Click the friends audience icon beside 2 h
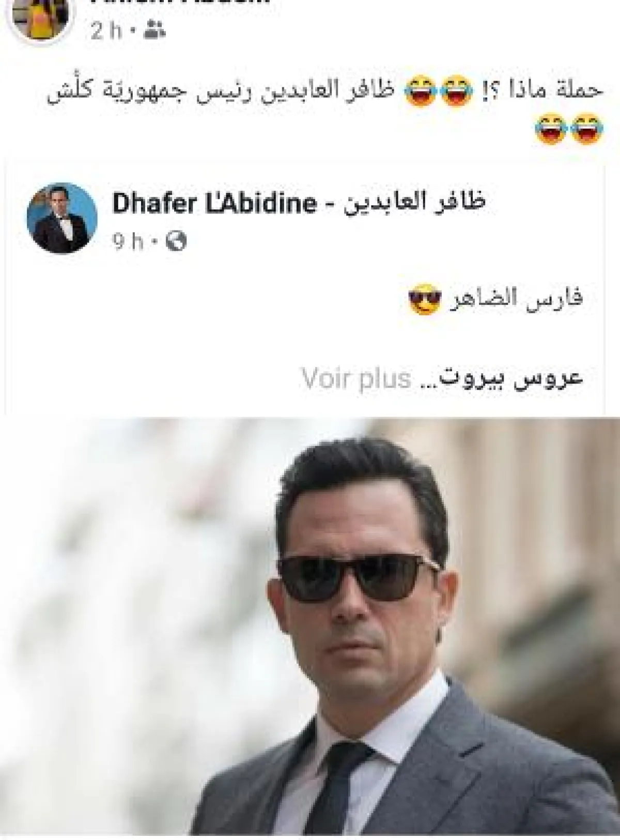620x840 pixels. click(x=155, y=31)
